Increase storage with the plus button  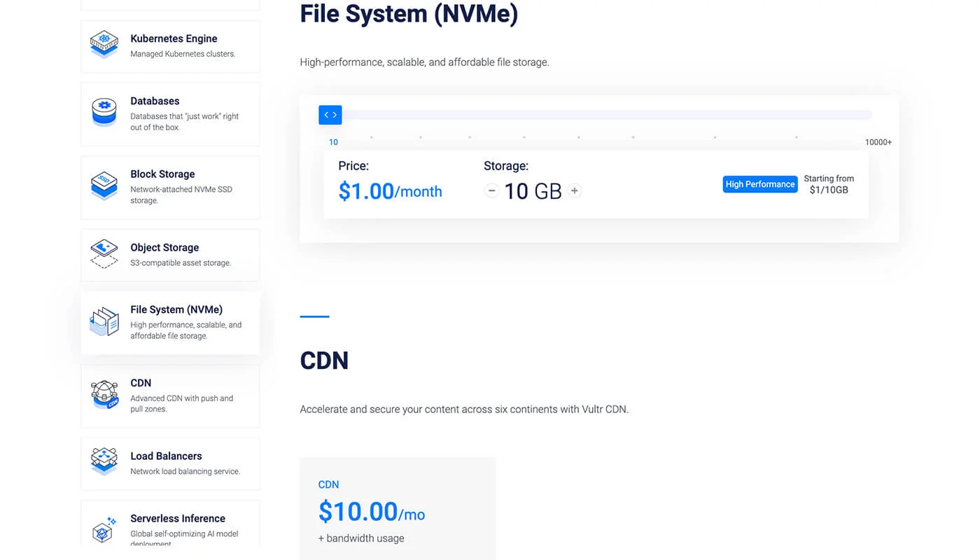tap(575, 190)
